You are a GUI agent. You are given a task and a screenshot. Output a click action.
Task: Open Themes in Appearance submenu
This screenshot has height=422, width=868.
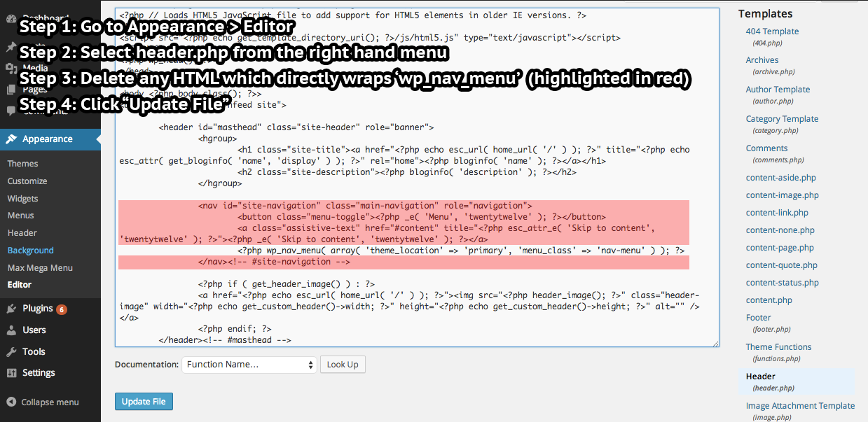23,164
